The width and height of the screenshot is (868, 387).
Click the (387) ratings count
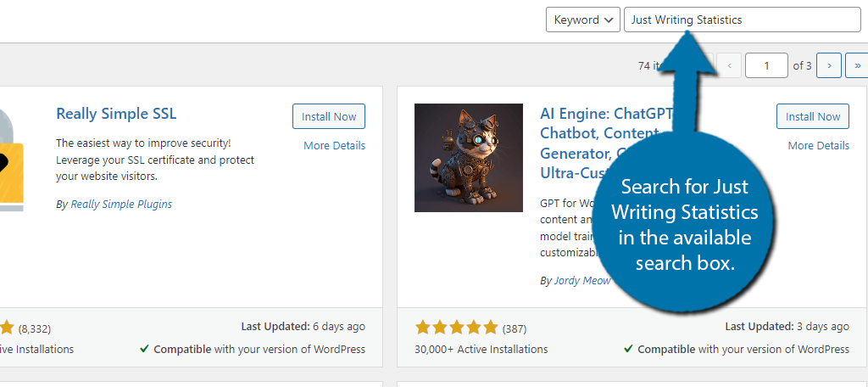(515, 328)
